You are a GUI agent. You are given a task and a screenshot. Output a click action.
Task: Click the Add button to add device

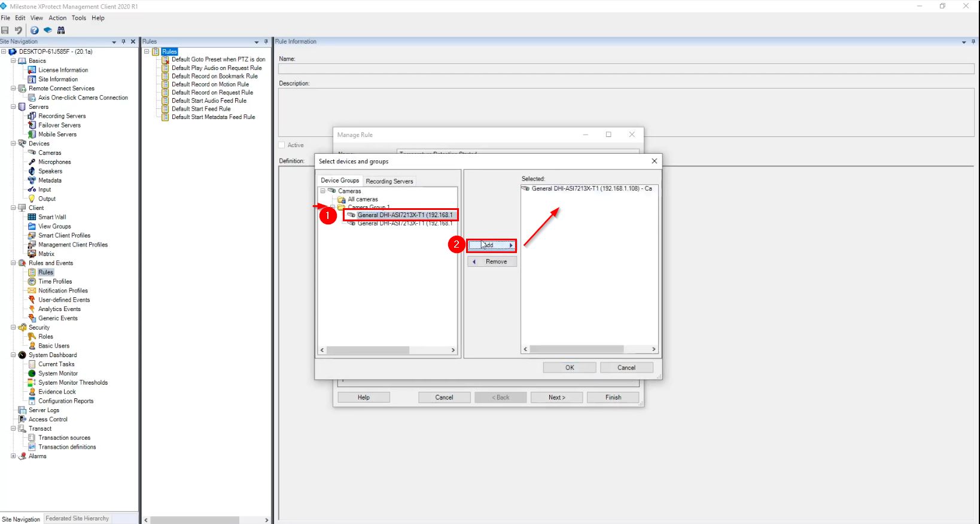(491, 245)
